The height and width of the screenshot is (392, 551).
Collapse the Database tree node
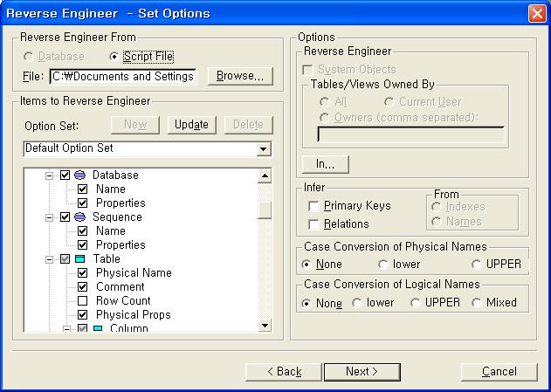(x=50, y=175)
